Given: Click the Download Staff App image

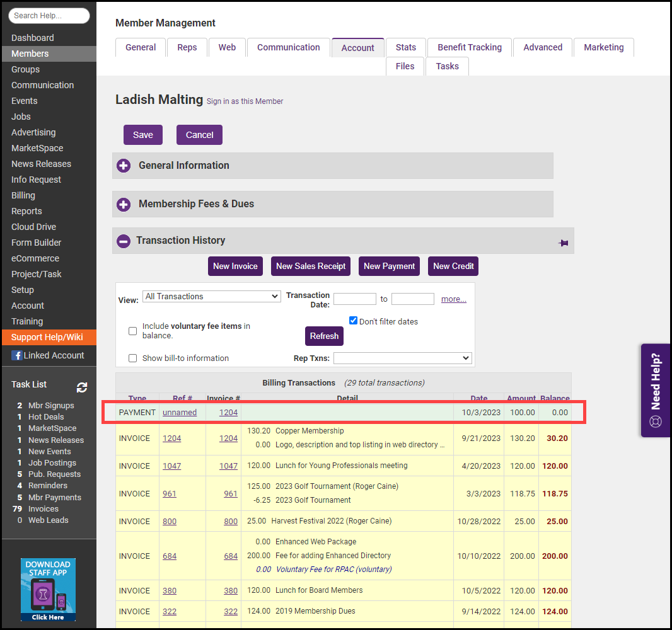Looking at the screenshot, I should (48, 589).
